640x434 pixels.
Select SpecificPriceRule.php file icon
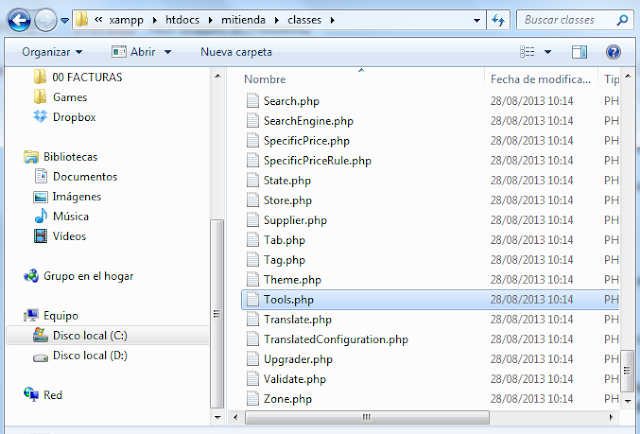click(253, 160)
